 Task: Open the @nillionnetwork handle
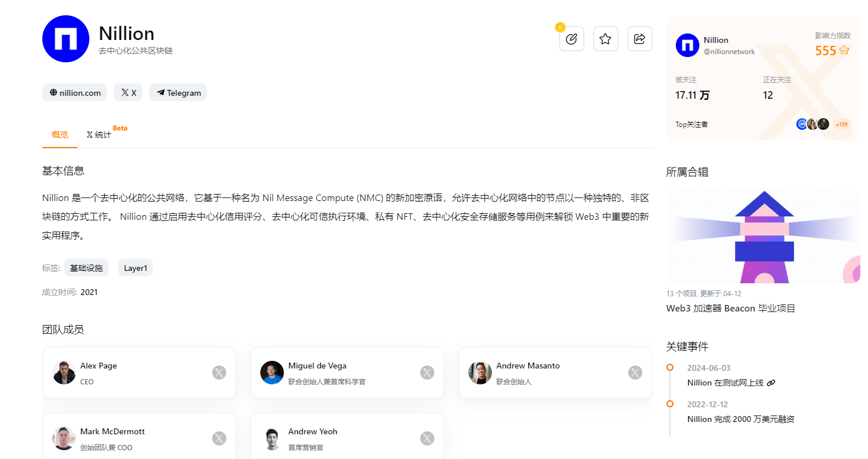tap(729, 52)
